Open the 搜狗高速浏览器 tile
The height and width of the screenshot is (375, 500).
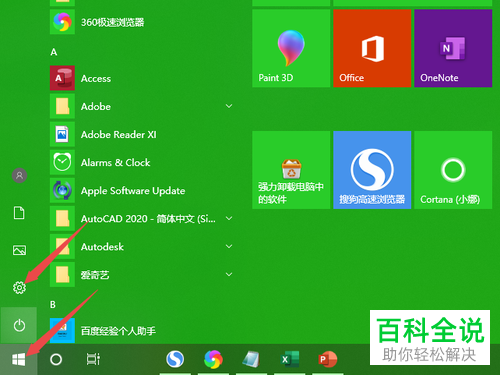372,170
